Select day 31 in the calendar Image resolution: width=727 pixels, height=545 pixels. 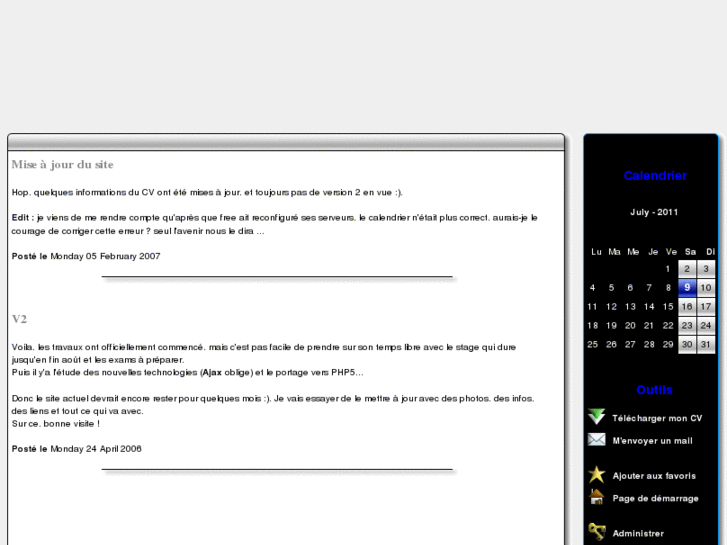pyautogui.click(x=706, y=345)
